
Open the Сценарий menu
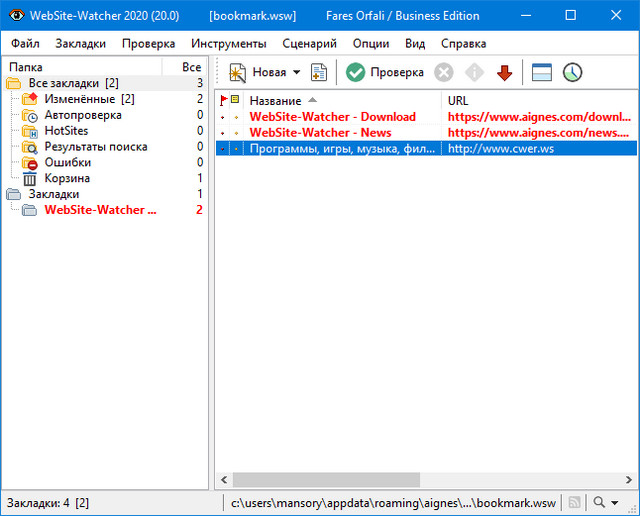[x=309, y=44]
